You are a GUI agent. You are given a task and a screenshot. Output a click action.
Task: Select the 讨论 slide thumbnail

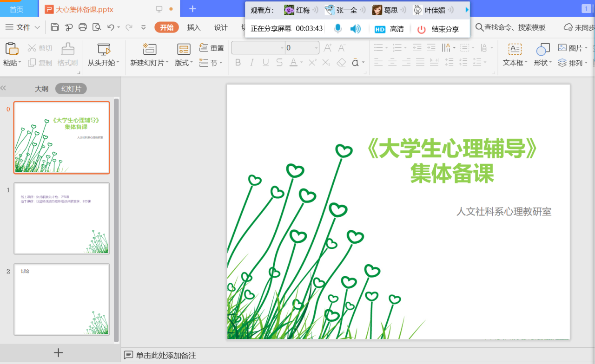tap(62, 299)
